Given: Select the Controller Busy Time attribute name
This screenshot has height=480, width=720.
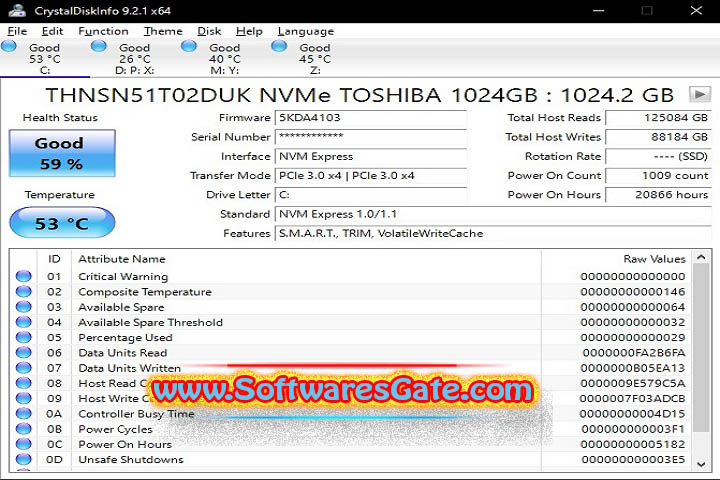Looking at the screenshot, I should [136, 414].
